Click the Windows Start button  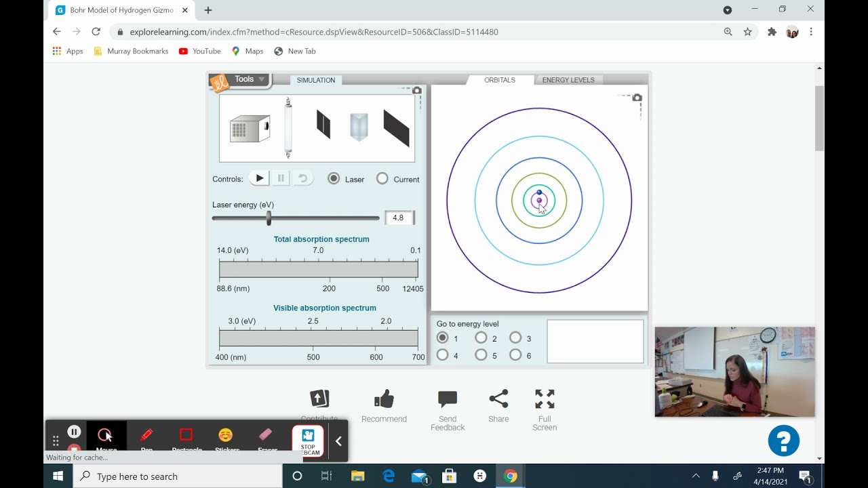coord(58,476)
